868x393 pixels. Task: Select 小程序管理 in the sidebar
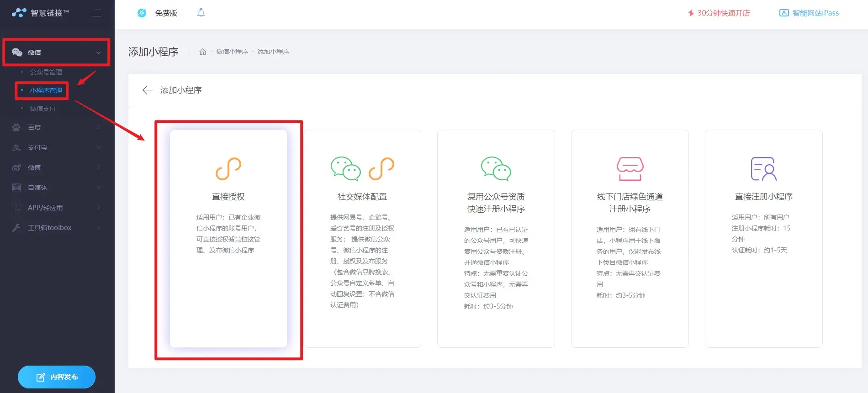(x=46, y=90)
